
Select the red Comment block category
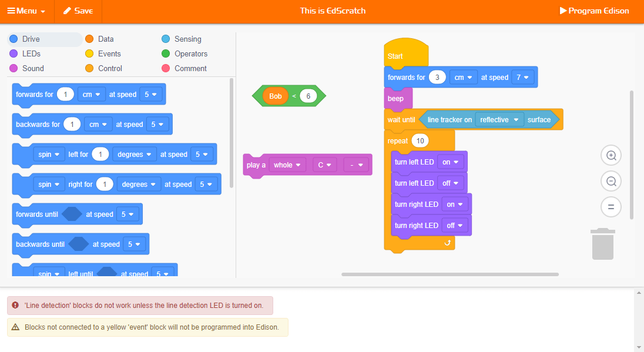(x=188, y=68)
